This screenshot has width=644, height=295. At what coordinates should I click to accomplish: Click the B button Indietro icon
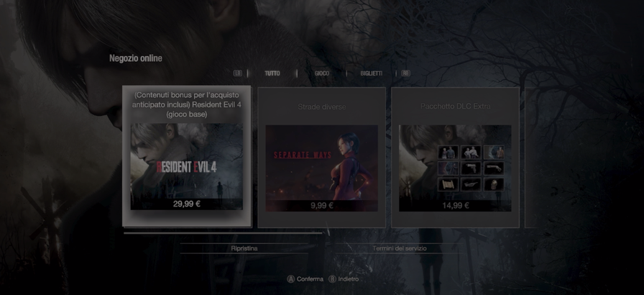coord(332,278)
